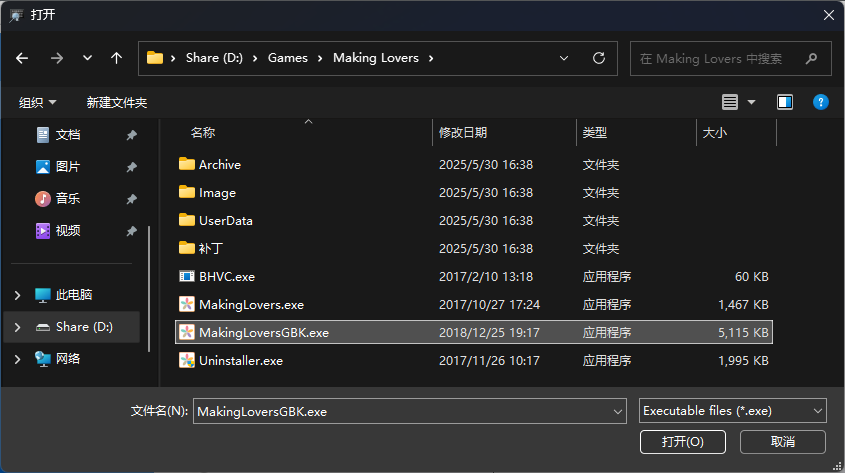Refresh the Making Lovers folder
Viewport: 845px width, 473px height.
point(599,58)
